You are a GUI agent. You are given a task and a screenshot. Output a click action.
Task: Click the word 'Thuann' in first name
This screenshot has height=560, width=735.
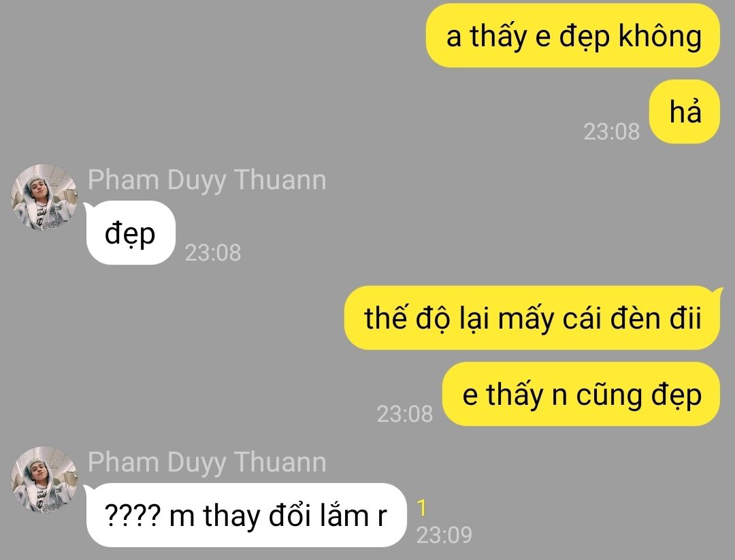(x=280, y=180)
